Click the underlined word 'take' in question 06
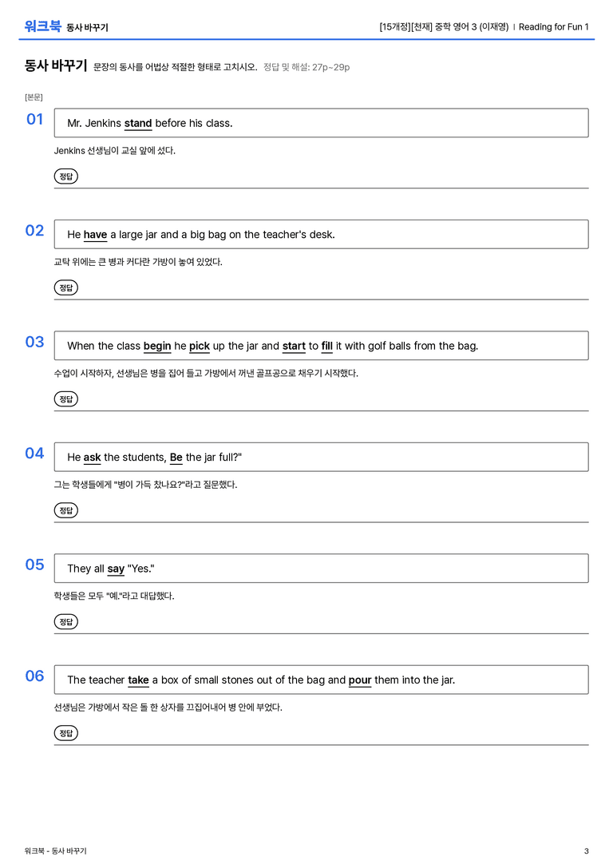Viewport: 613px width, 868px height. [x=138, y=680]
